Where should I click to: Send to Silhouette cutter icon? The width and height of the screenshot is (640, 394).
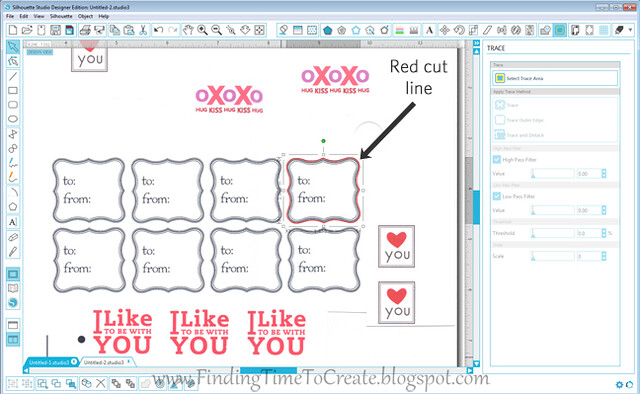[x=99, y=30]
